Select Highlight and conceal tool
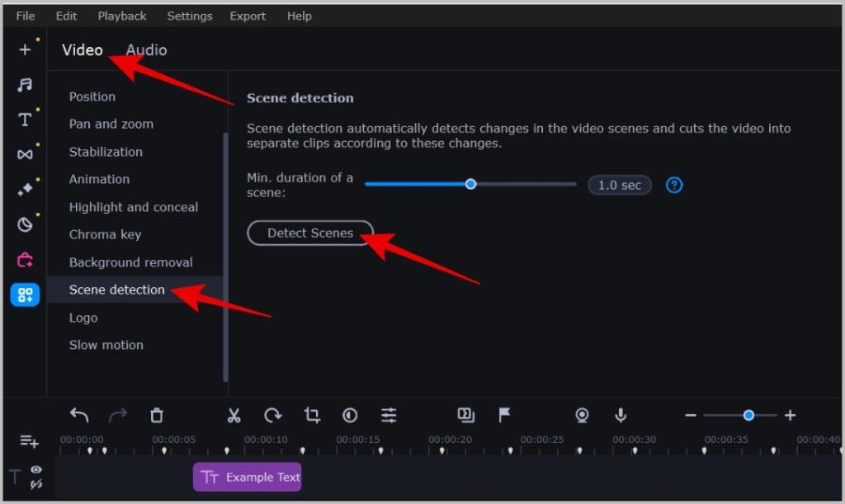Screen dimensions: 845x504 (x=134, y=207)
